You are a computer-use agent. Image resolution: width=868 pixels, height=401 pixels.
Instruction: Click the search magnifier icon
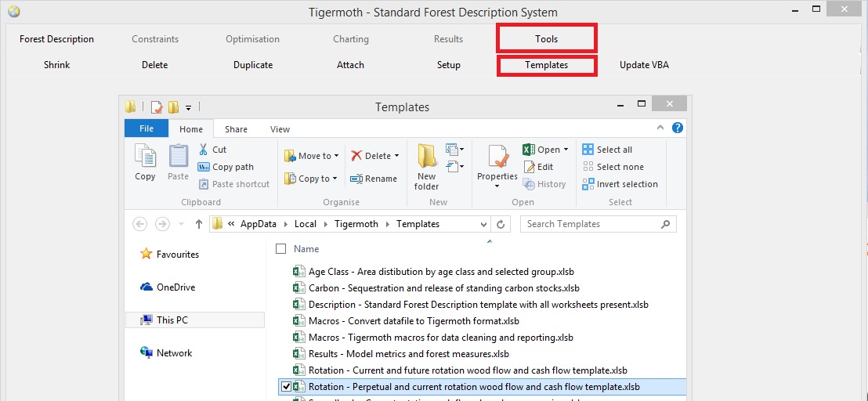tap(665, 224)
